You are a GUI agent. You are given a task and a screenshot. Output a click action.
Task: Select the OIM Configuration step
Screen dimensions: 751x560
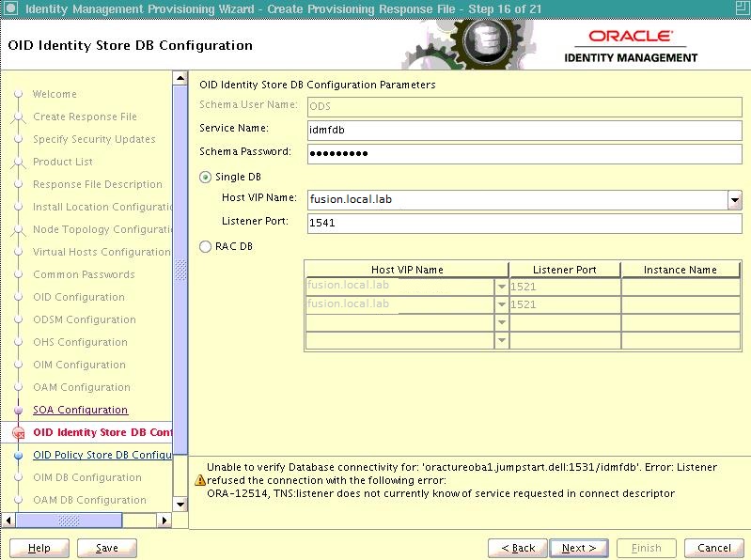point(80,365)
